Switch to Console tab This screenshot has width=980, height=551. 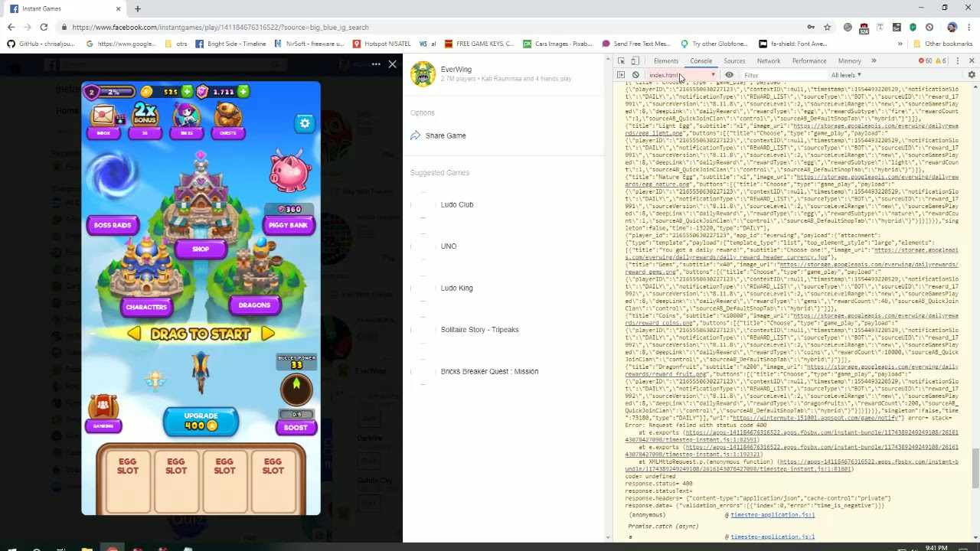(x=701, y=61)
